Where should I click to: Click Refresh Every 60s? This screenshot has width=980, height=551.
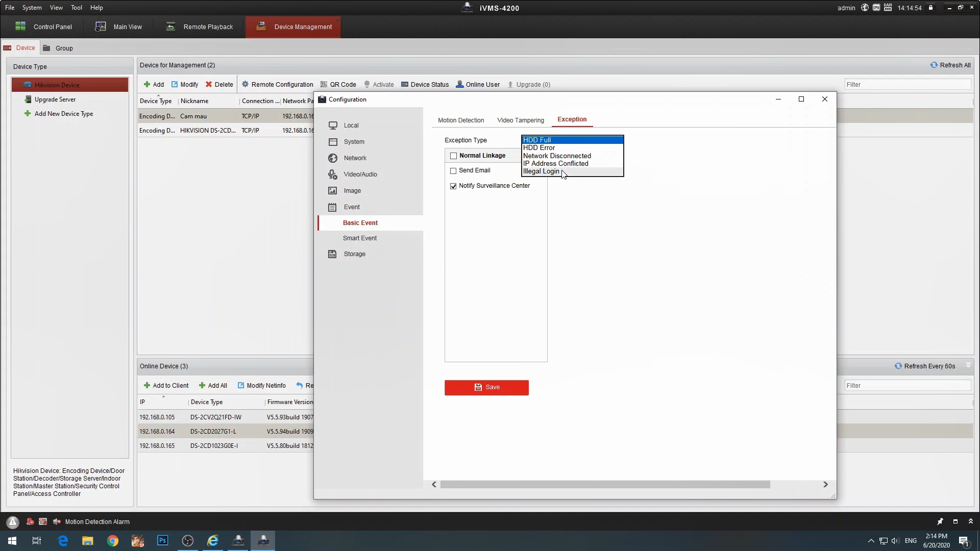click(x=925, y=366)
